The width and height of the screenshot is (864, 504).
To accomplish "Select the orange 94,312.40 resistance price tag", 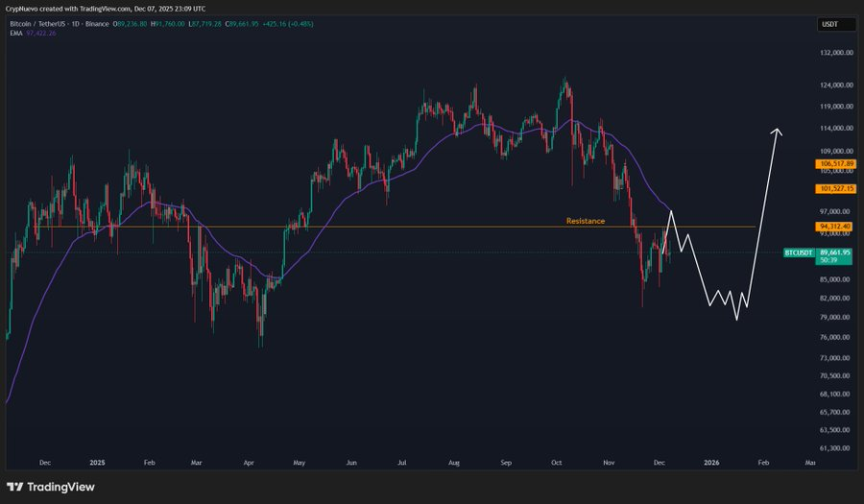I will pos(832,227).
